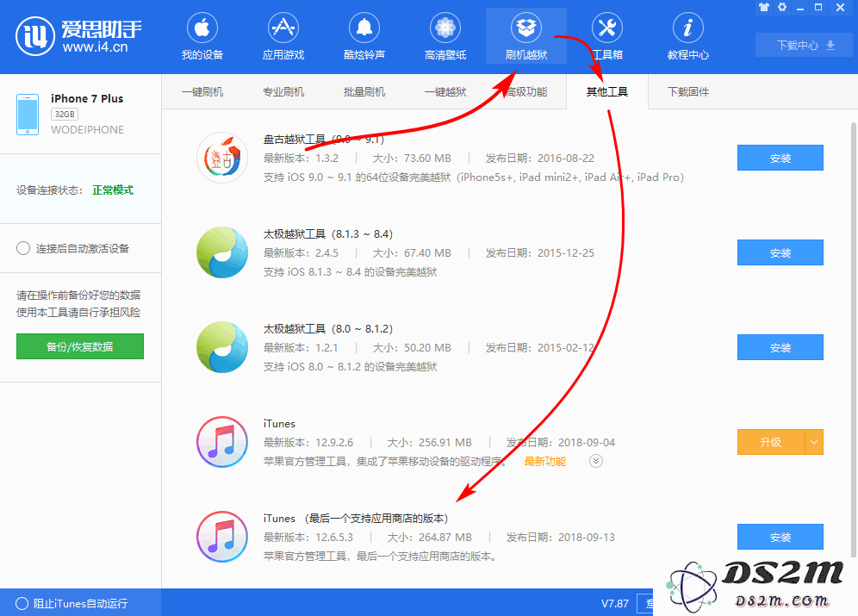This screenshot has height=616, width=858.
Task: Switch to 下载固件 tab
Action: coord(687,91)
